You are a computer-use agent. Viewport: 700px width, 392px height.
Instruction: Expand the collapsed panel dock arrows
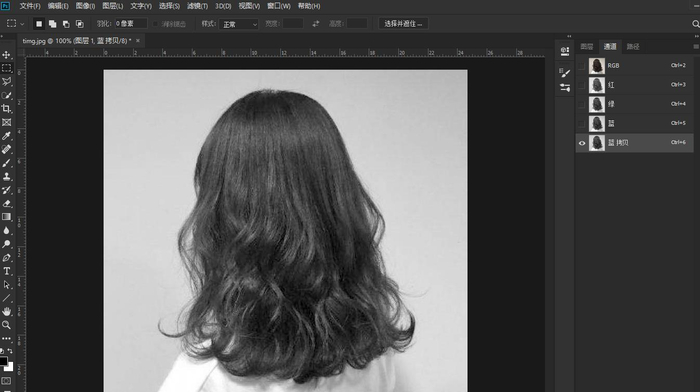tap(569, 36)
